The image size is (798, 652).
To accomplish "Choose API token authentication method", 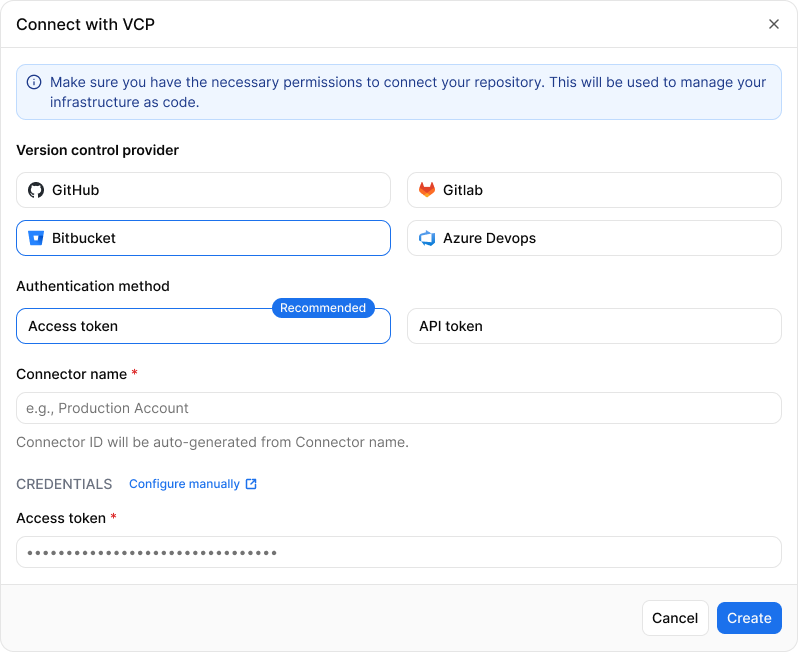I will [594, 326].
